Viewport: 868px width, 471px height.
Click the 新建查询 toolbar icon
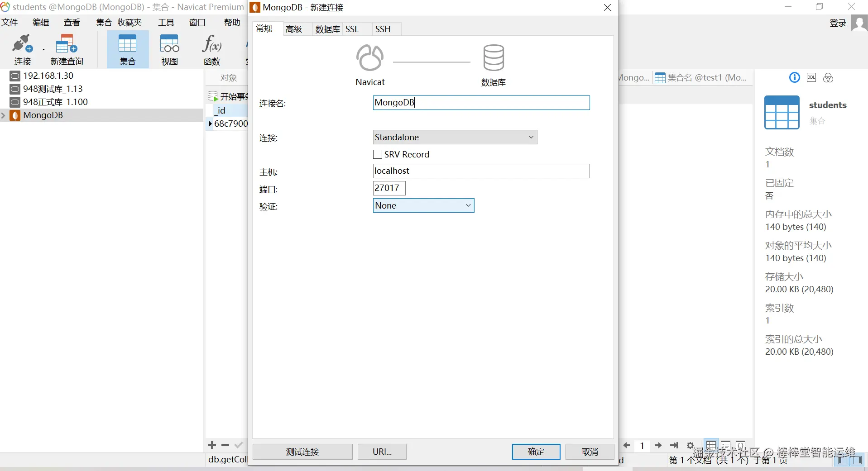[x=67, y=44]
